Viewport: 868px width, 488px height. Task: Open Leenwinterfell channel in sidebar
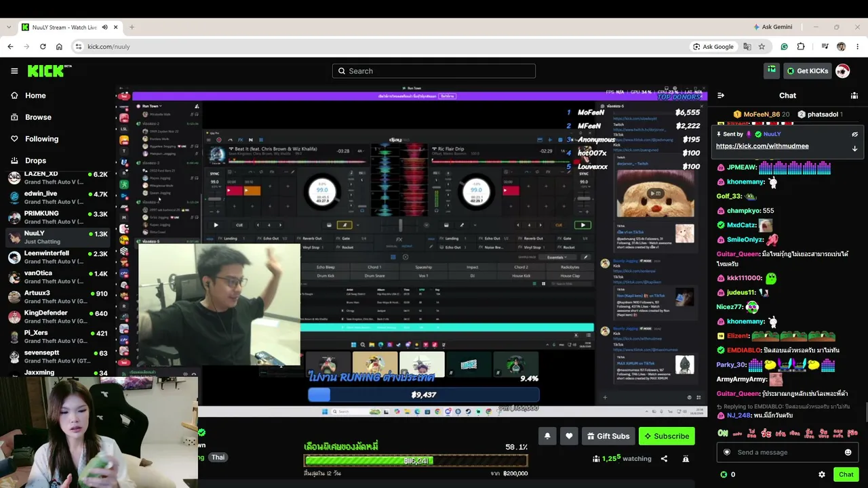[58, 257]
